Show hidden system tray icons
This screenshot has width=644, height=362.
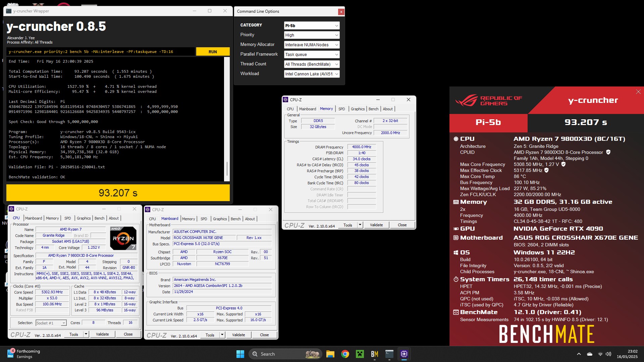coord(579,354)
